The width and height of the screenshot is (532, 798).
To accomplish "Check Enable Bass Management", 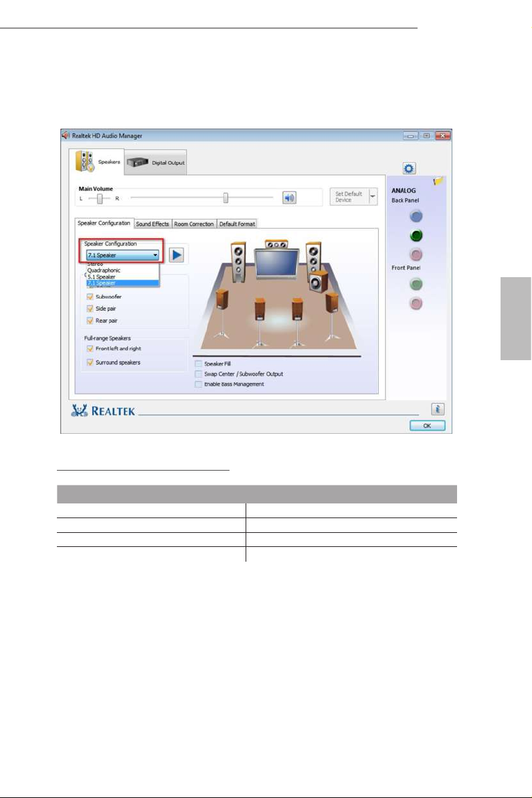I will [x=198, y=384].
